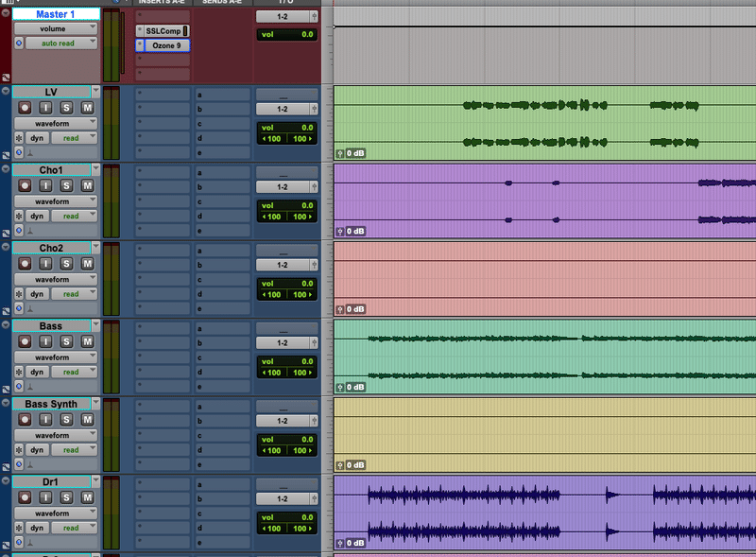Mute the Bass Synth track

(x=87, y=420)
